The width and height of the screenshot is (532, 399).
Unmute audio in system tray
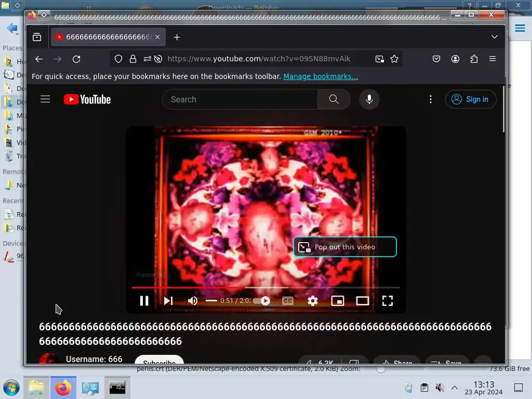coord(440,388)
